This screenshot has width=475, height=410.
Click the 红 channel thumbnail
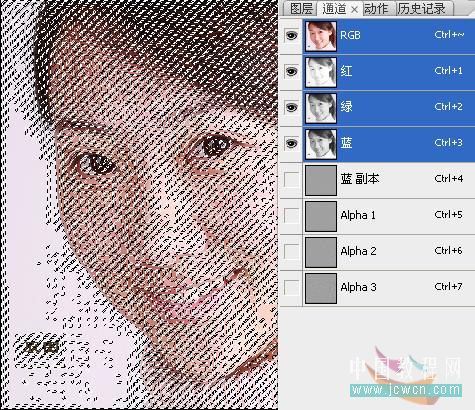[x=321, y=72]
